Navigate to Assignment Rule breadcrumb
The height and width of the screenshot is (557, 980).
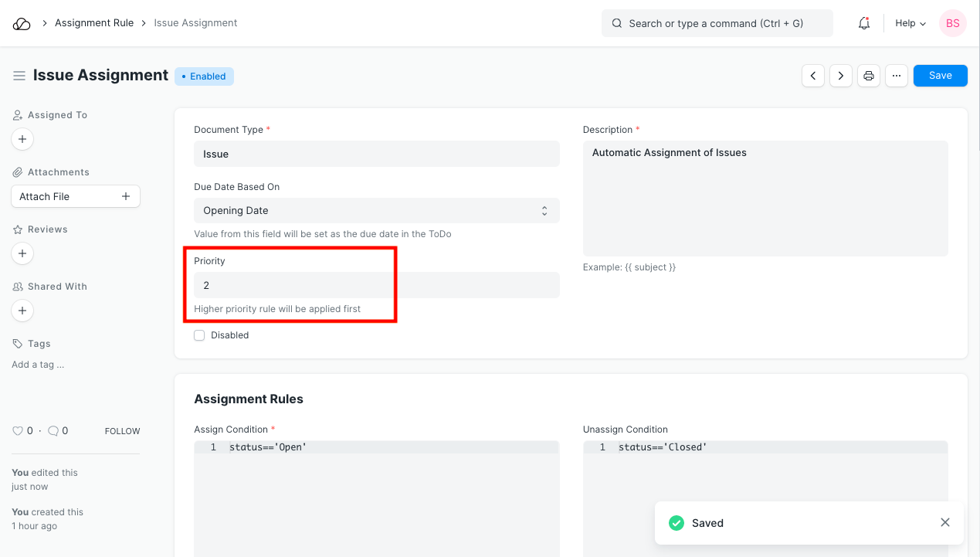pyautogui.click(x=94, y=23)
